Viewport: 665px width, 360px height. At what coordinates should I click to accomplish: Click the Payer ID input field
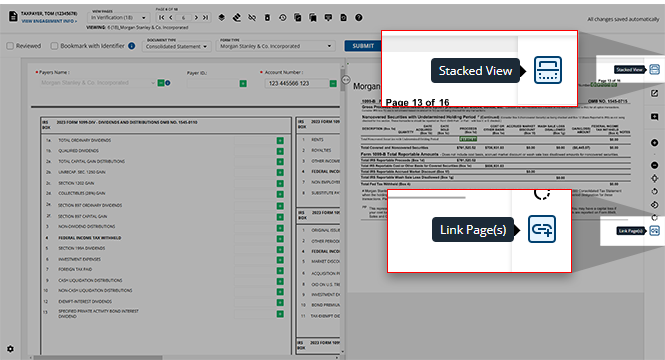[212, 84]
